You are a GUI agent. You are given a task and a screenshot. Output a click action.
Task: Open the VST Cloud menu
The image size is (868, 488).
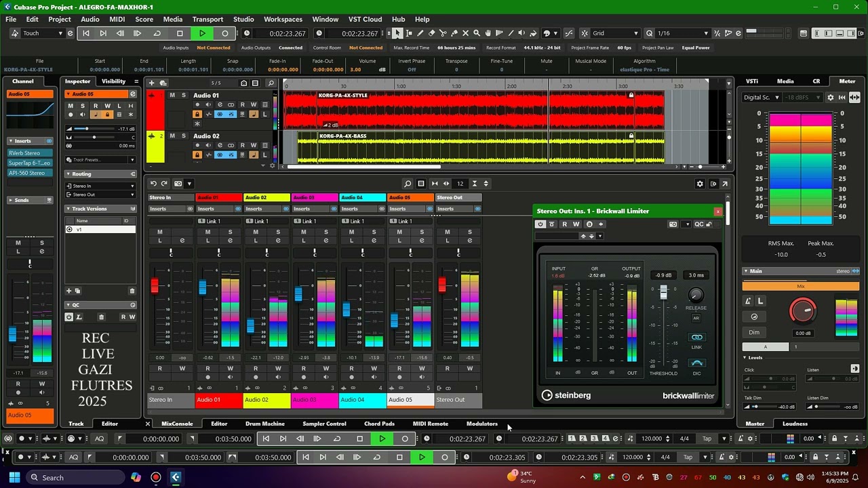[x=365, y=19]
